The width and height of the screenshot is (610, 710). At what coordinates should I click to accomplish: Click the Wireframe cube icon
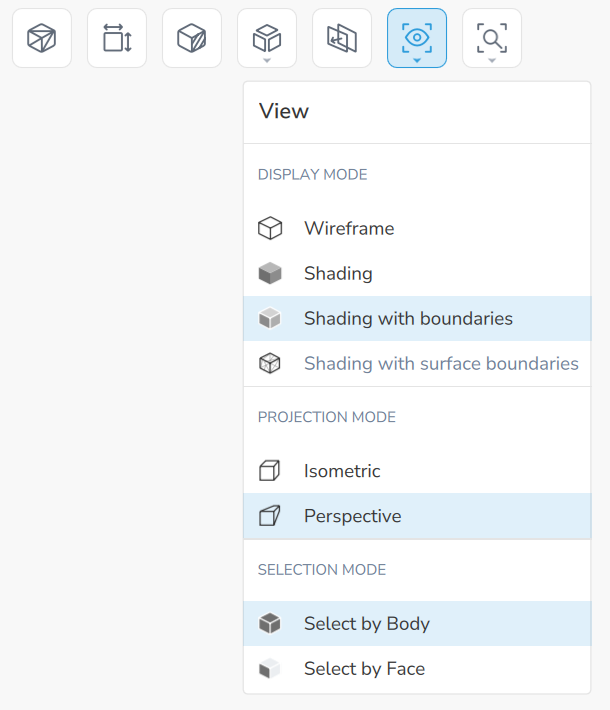[270, 229]
